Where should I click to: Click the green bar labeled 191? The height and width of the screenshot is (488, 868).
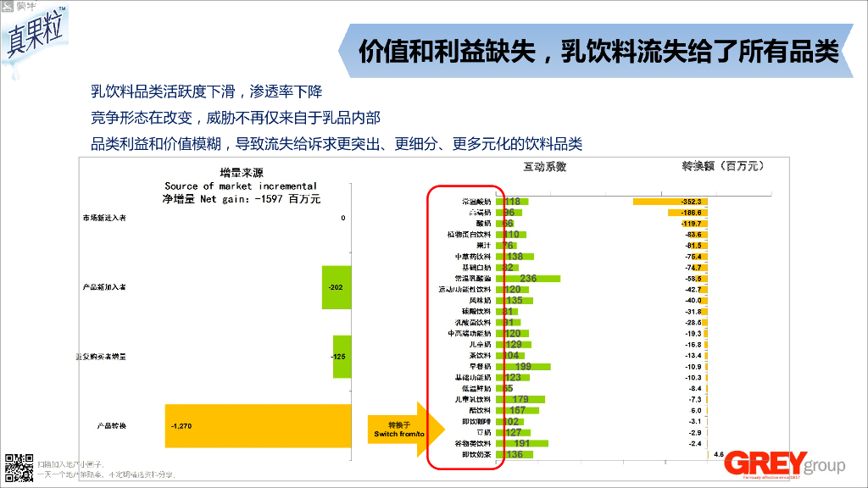(522, 443)
